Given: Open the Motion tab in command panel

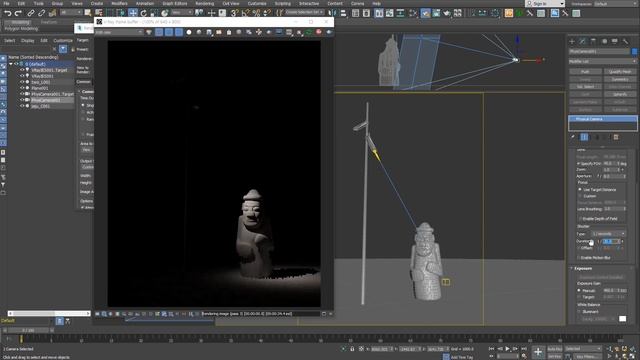Looking at the screenshot, I should pos(604,41).
